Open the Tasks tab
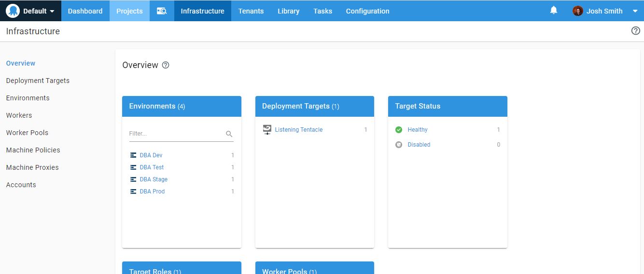The width and height of the screenshot is (644, 274). point(322,11)
